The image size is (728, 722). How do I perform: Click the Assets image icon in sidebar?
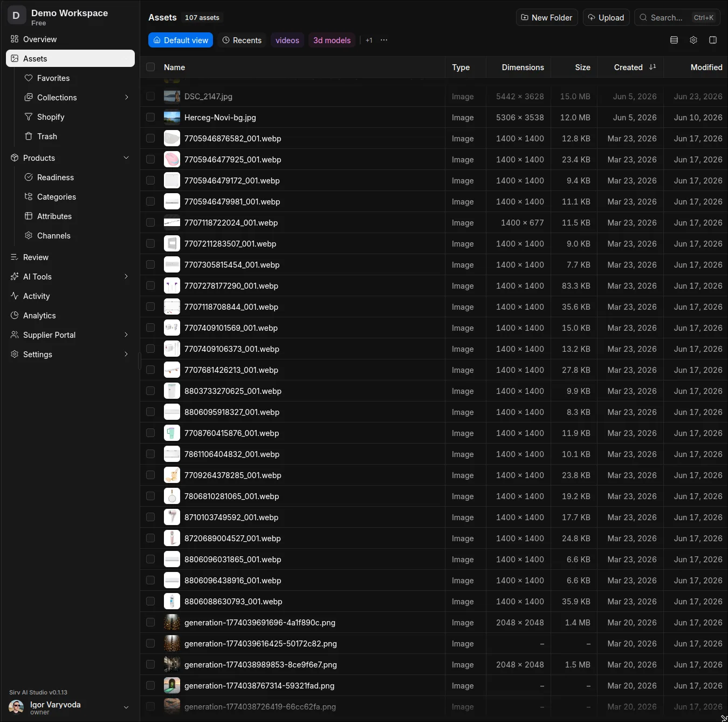[15, 59]
